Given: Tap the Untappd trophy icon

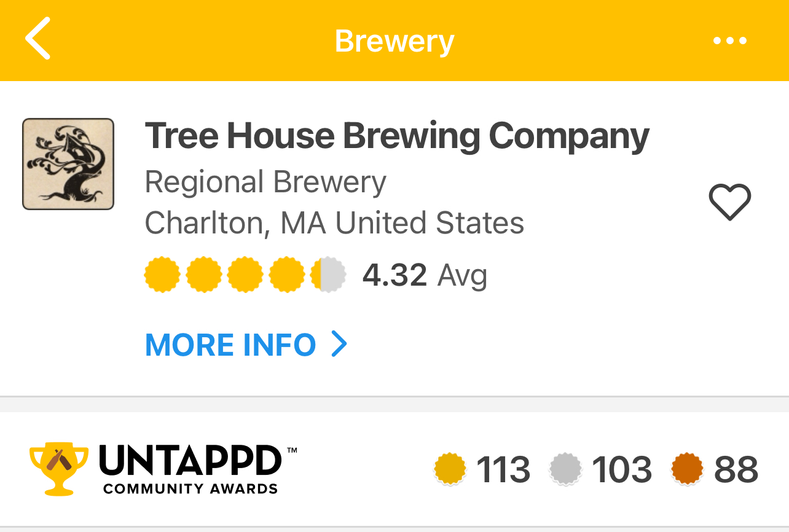Looking at the screenshot, I should (x=59, y=468).
